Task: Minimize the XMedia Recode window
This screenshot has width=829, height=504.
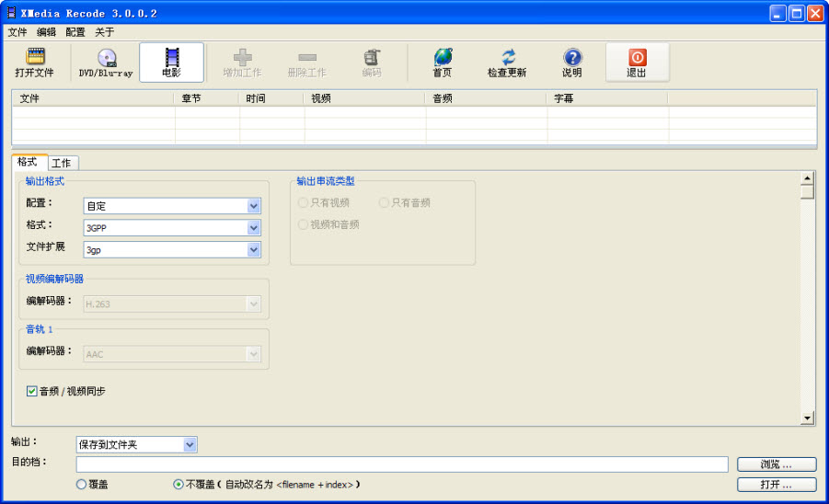Action: coord(777,13)
